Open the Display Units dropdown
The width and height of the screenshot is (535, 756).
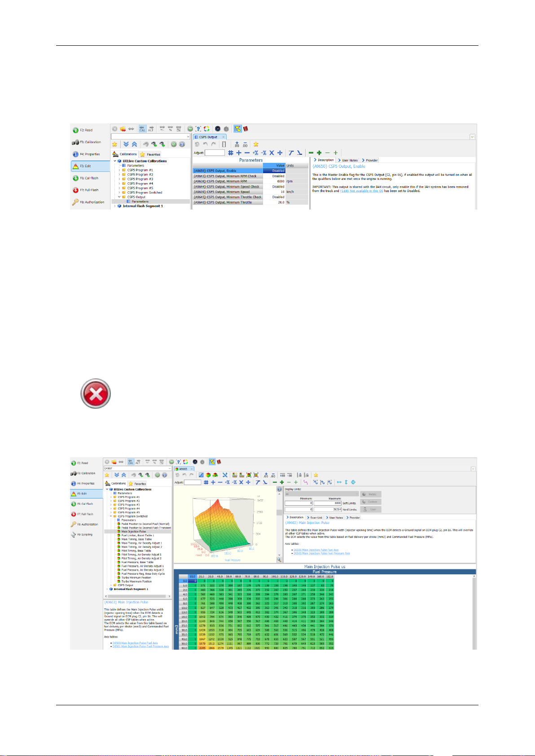pyautogui.click(x=322, y=494)
